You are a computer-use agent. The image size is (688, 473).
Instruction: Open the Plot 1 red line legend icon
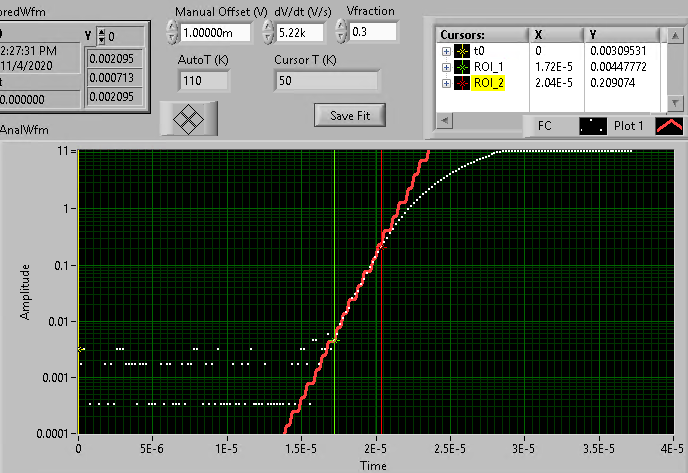(x=668, y=127)
